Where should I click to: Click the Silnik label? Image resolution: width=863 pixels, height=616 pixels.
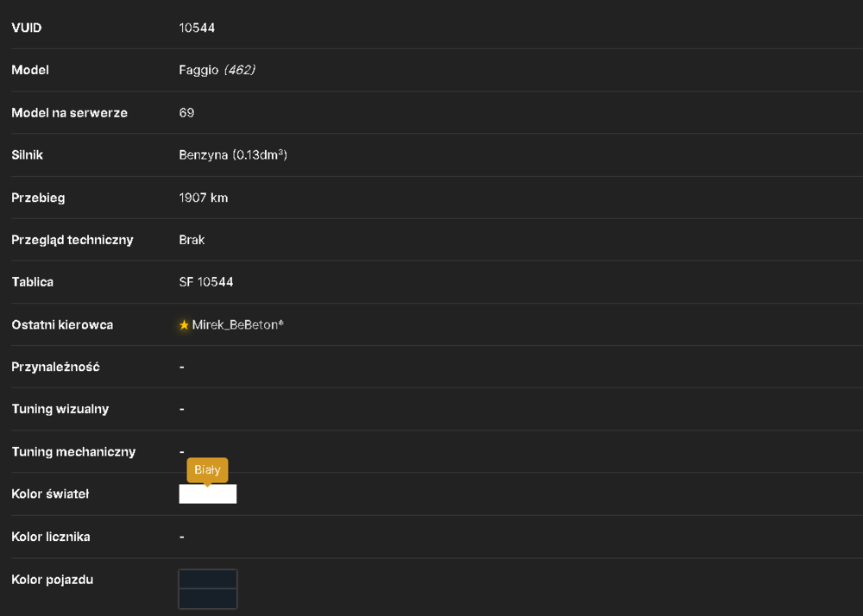coord(27,155)
